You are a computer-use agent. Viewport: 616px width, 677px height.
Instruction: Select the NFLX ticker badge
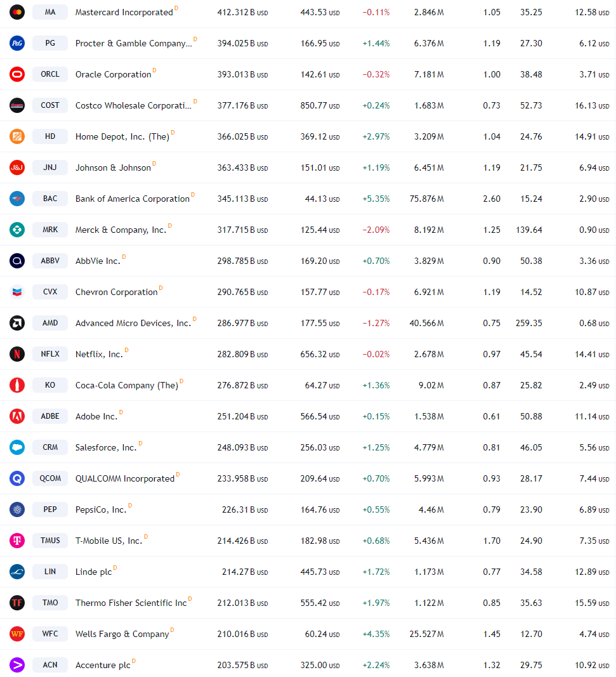coord(50,354)
